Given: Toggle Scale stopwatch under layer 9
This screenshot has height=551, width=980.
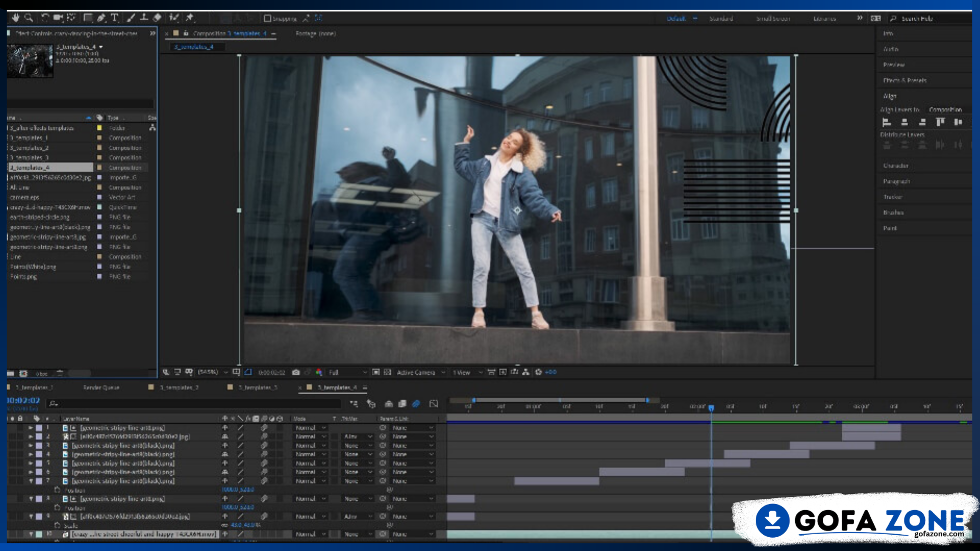Looking at the screenshot, I should tap(57, 525).
